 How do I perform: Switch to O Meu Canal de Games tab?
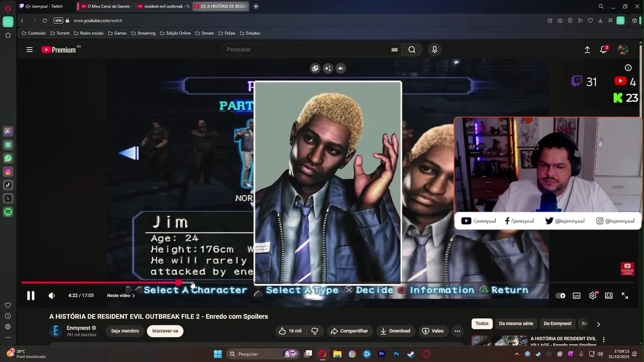pyautogui.click(x=106, y=7)
